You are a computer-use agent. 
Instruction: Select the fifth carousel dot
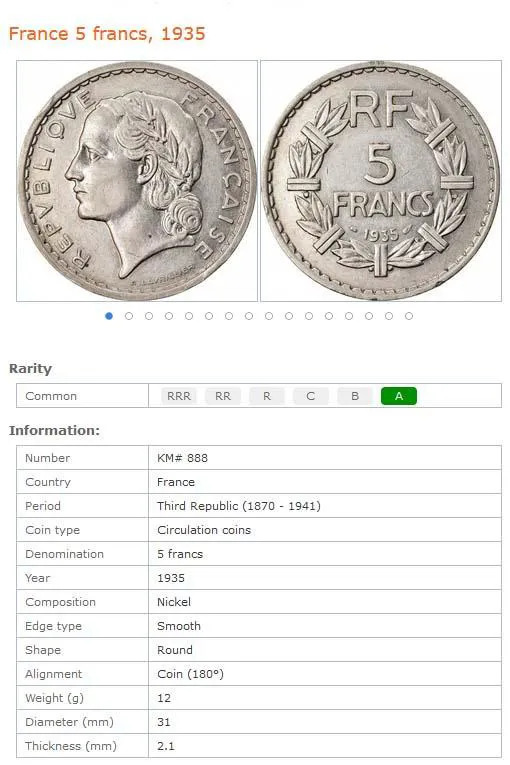(x=189, y=316)
